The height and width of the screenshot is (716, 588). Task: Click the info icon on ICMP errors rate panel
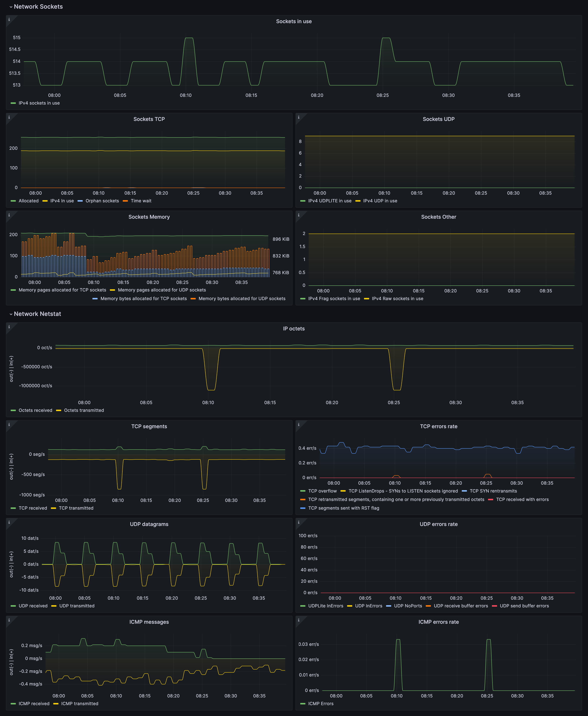point(298,620)
